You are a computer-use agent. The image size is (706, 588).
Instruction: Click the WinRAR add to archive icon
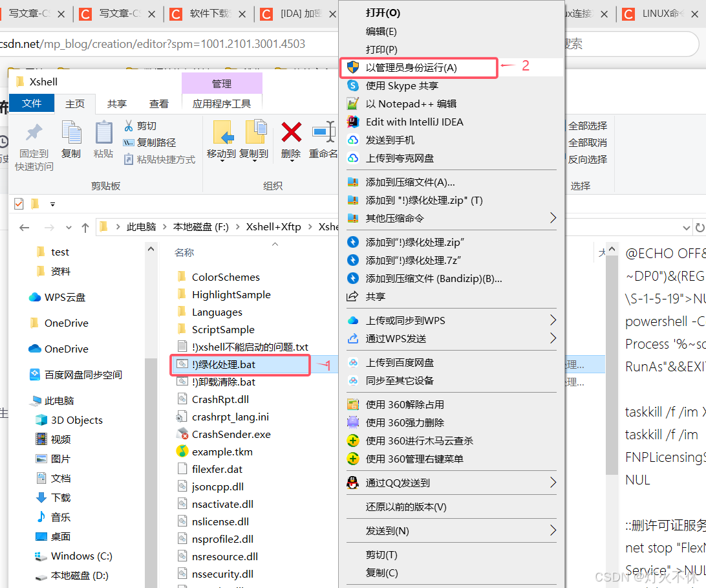[353, 182]
